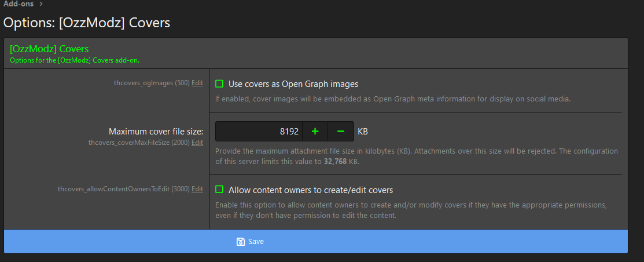Click the 'Options: [OzzModz] Covers' page title
The width and height of the screenshot is (644, 262).
(87, 23)
